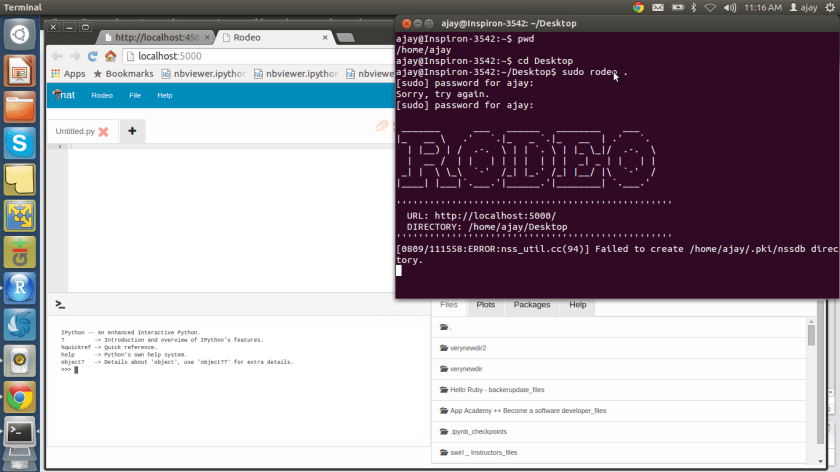The width and height of the screenshot is (840, 472).
Task: Open clock showing 11:16 AM
Action: 763,8
